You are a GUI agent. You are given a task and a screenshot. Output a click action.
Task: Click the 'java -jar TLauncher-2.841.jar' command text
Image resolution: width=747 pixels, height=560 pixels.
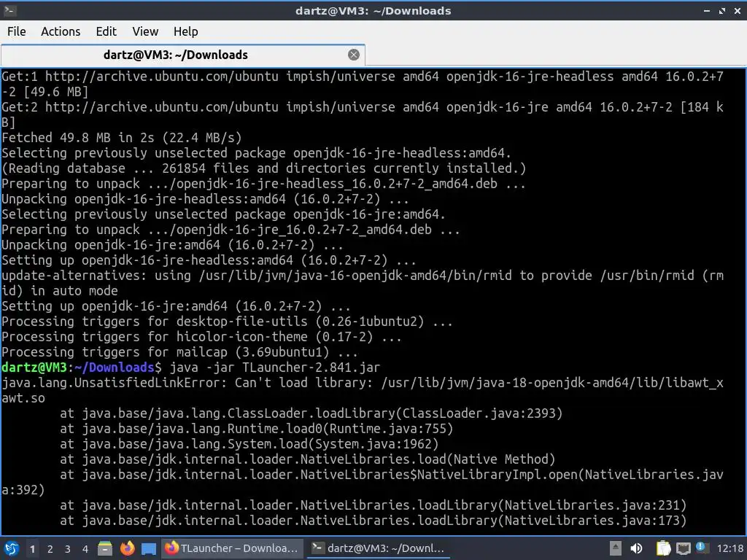pos(275,367)
